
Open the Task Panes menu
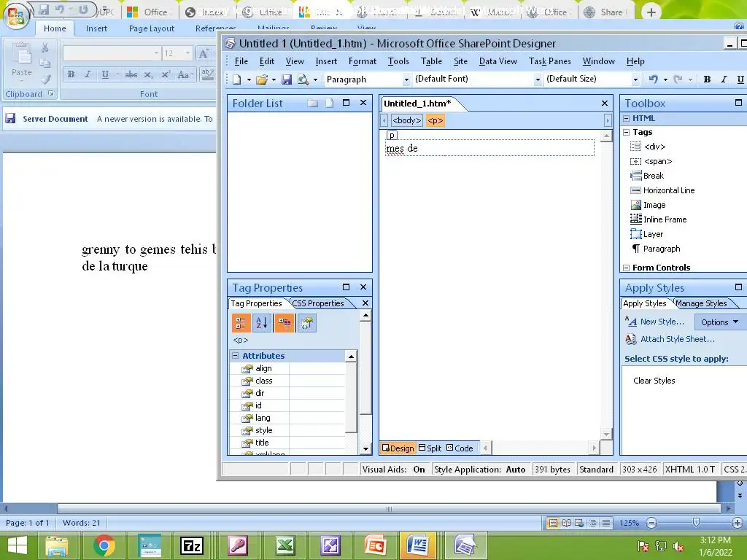549,61
